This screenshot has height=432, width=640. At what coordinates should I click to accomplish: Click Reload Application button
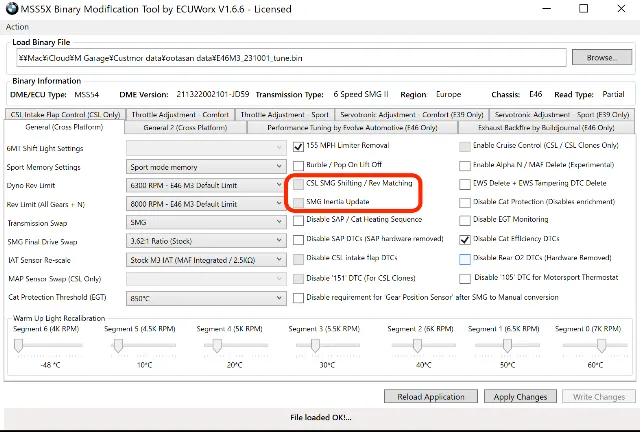tap(431, 396)
